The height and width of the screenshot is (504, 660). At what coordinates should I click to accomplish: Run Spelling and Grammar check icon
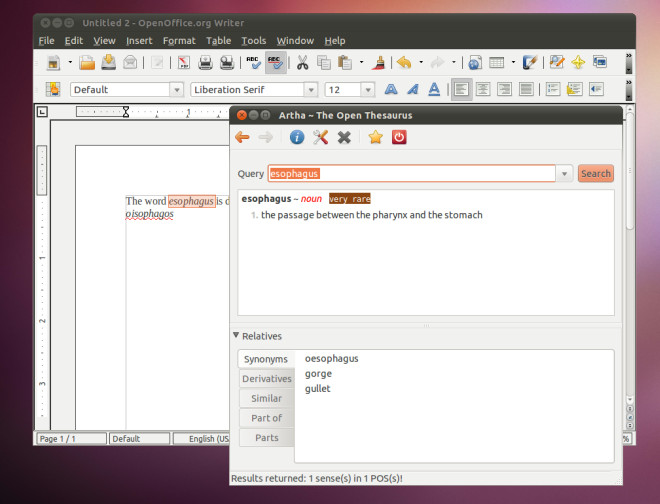point(253,63)
